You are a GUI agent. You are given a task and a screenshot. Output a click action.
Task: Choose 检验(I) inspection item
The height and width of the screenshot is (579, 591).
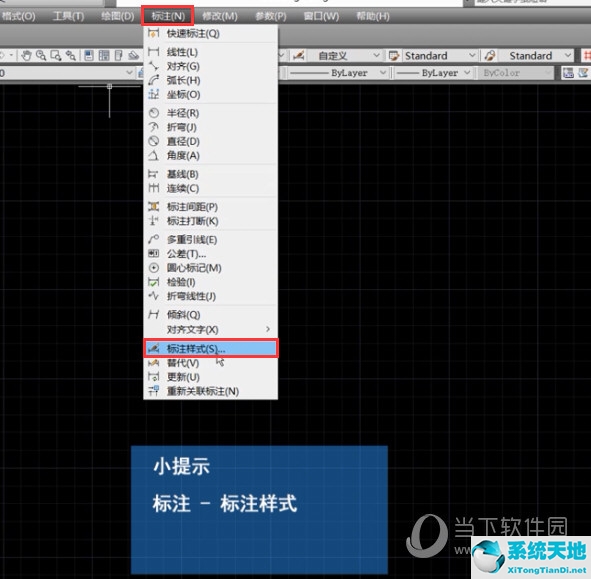coord(211,282)
